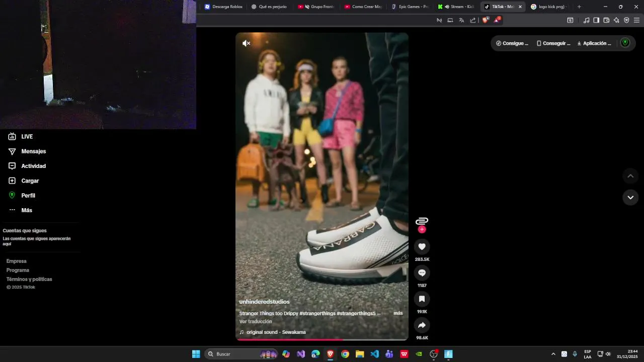Open the Brave Rewards triangle icon
Viewport: 644px width, 362px height.
497,20
